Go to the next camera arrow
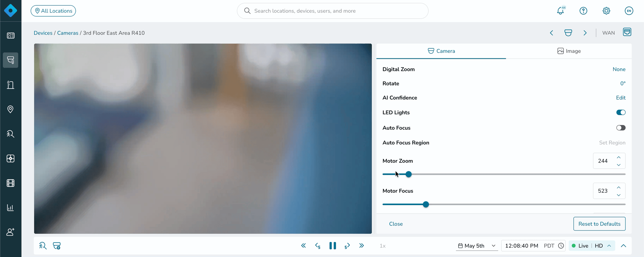Image resolution: width=644 pixels, height=257 pixels. pos(585,33)
